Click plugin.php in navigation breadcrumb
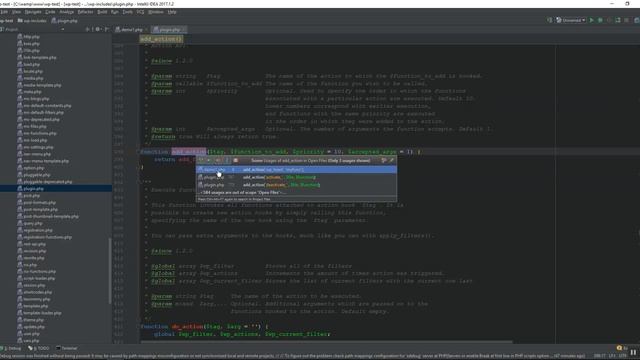 (x=64, y=20)
